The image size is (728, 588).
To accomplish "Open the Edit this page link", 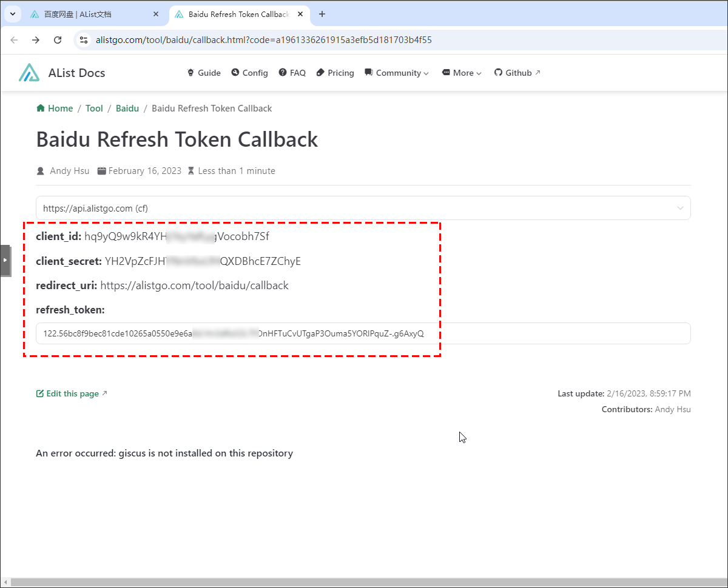I will pos(72,393).
